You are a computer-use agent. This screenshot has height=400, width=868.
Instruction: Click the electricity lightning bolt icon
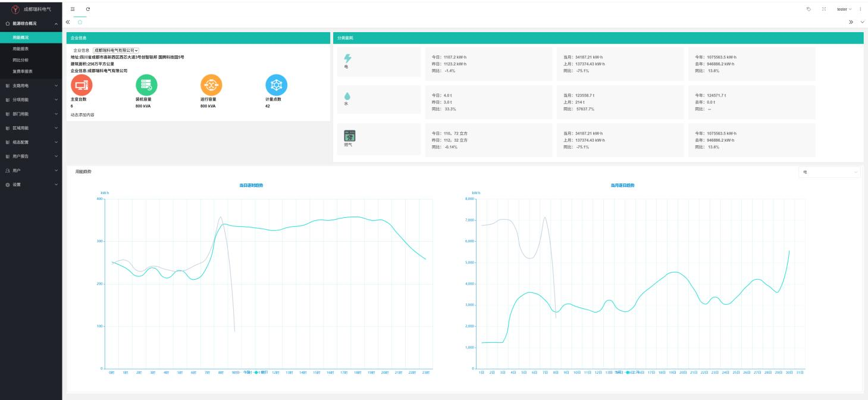[x=348, y=58]
